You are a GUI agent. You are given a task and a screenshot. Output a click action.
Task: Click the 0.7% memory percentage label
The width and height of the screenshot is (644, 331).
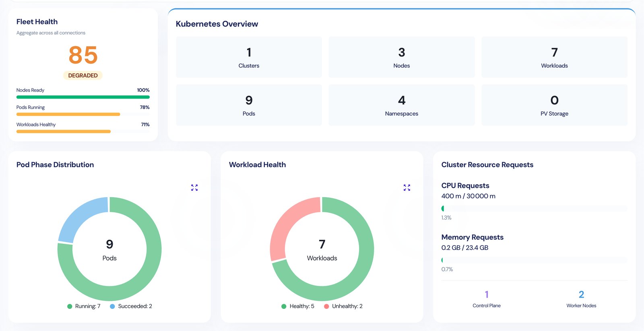[447, 269]
